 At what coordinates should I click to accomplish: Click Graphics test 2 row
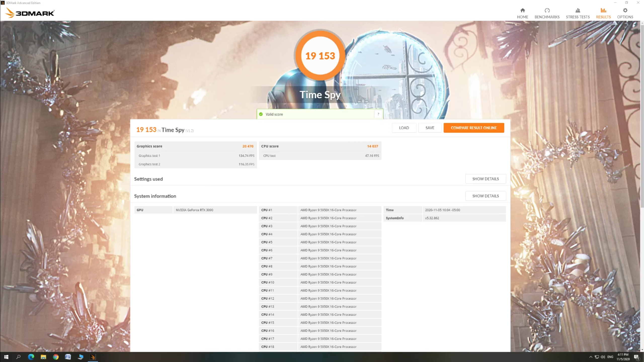pyautogui.click(x=195, y=164)
